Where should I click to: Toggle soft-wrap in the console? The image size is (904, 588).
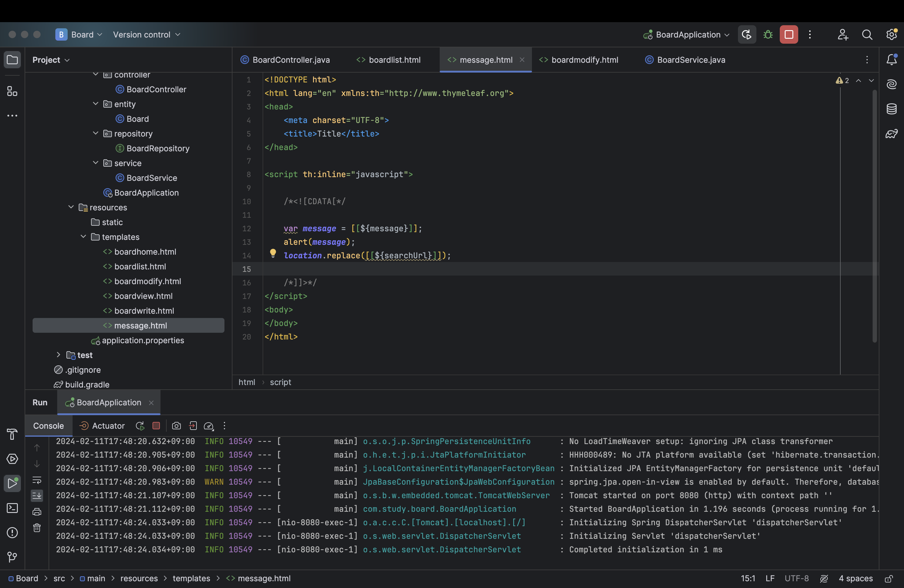tap(37, 480)
